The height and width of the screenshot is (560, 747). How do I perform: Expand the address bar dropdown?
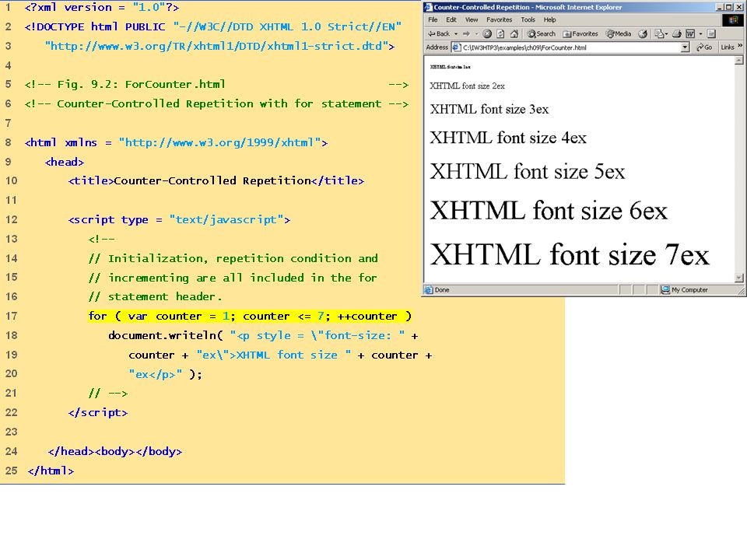tap(685, 47)
